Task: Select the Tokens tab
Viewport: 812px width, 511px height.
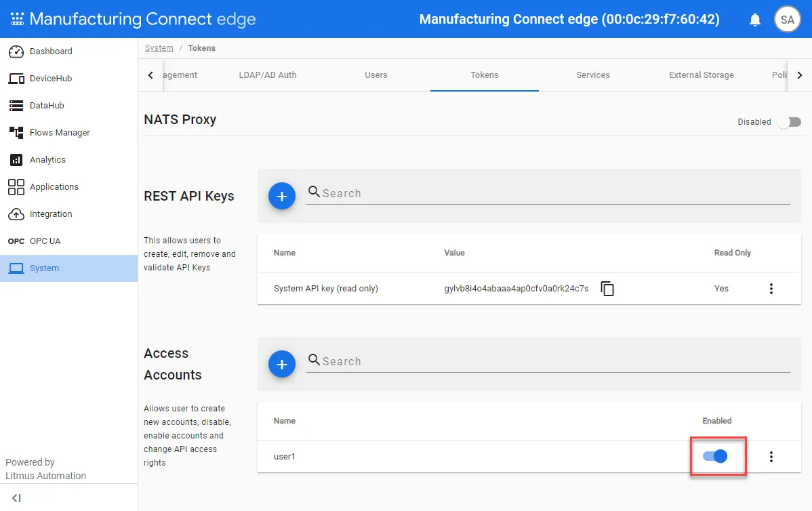Action: pos(484,75)
